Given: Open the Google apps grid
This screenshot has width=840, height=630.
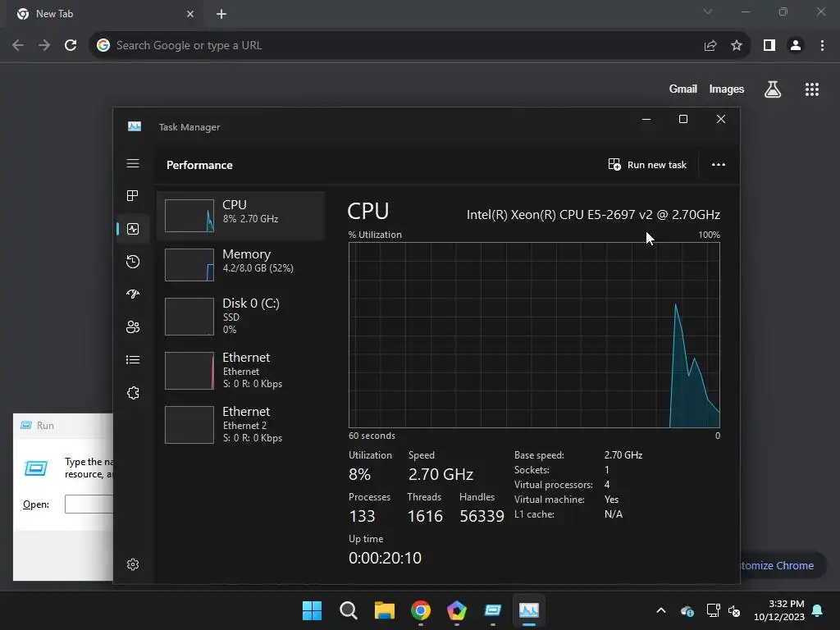Looking at the screenshot, I should [x=812, y=89].
